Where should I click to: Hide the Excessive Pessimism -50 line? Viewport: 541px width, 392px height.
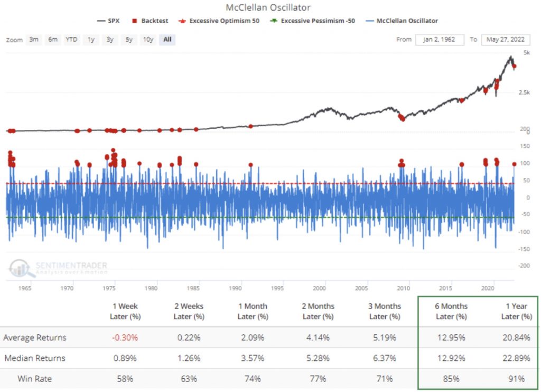coord(313,21)
